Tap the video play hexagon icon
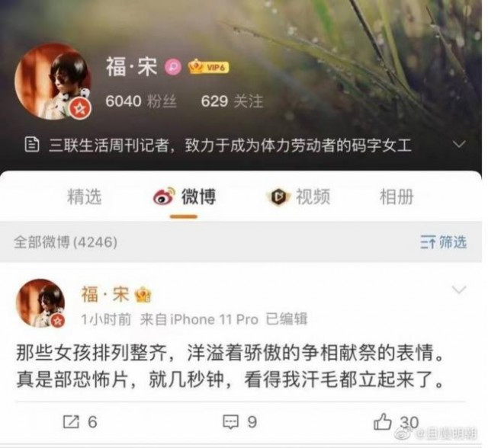The width and height of the screenshot is (488, 448). tap(278, 197)
